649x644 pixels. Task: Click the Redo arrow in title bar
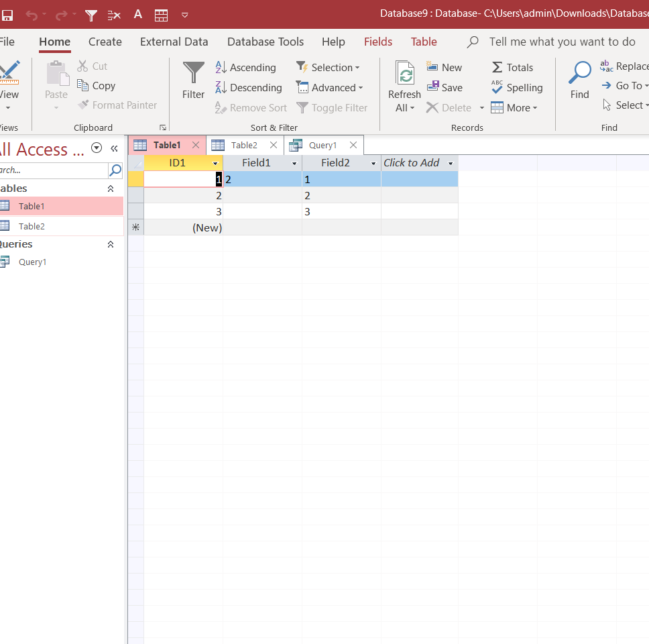click(61, 15)
